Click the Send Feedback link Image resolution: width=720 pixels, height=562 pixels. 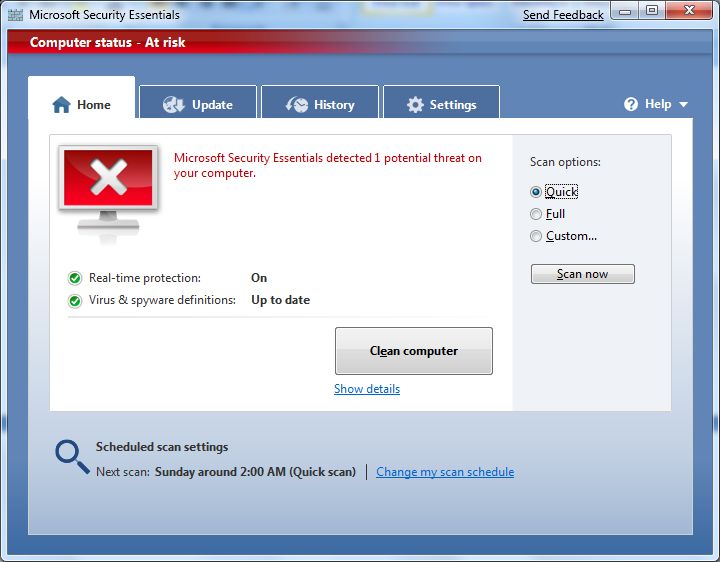tap(563, 15)
